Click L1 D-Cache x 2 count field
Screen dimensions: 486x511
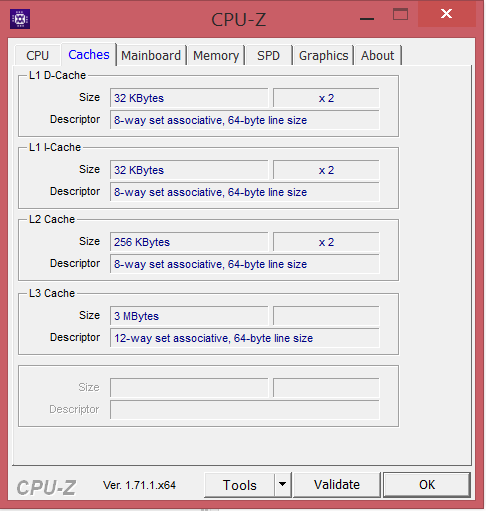(326, 98)
